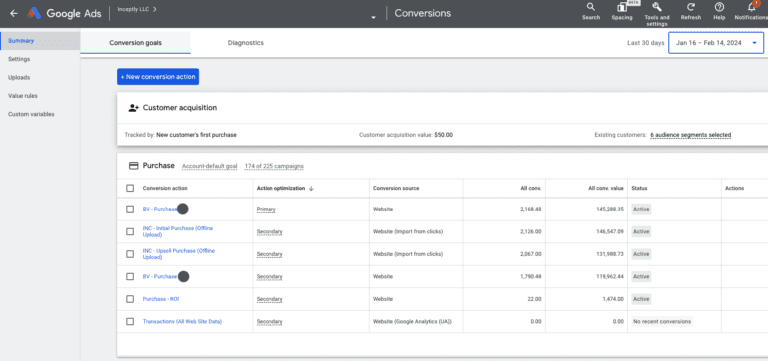
Task: Switch to the Diagnostics tab
Action: [246, 43]
